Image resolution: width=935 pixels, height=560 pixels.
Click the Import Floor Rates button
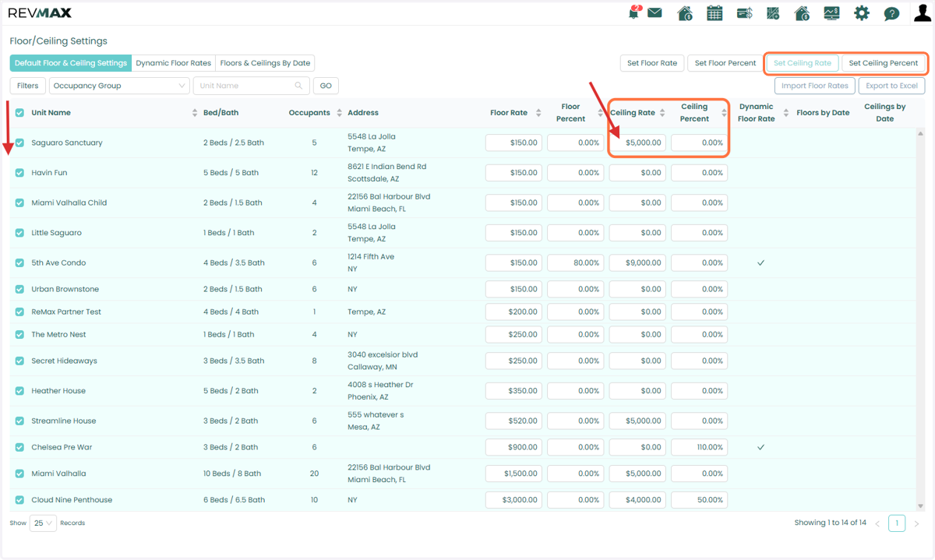click(x=814, y=86)
